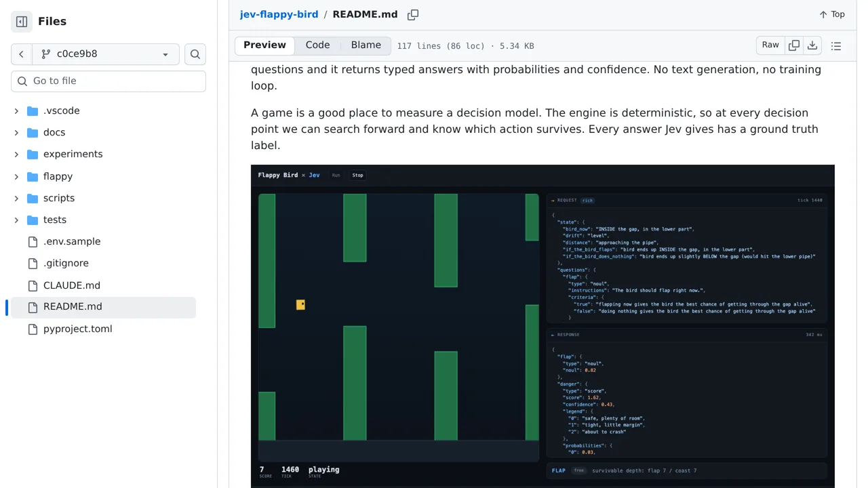Switch to the Preview tab

tap(264, 45)
